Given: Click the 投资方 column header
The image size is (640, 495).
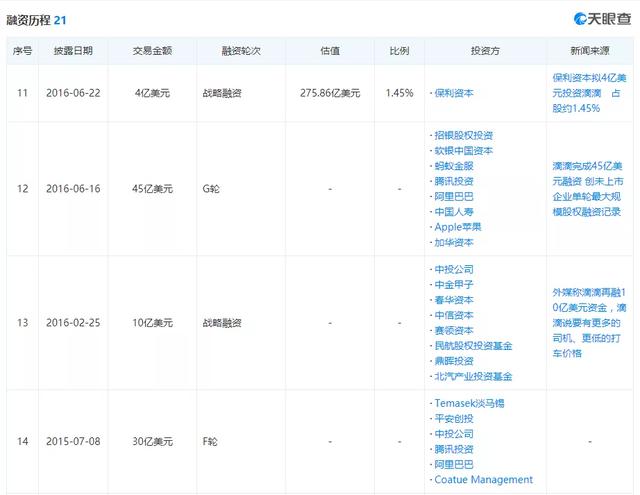Looking at the screenshot, I should coord(485,51).
